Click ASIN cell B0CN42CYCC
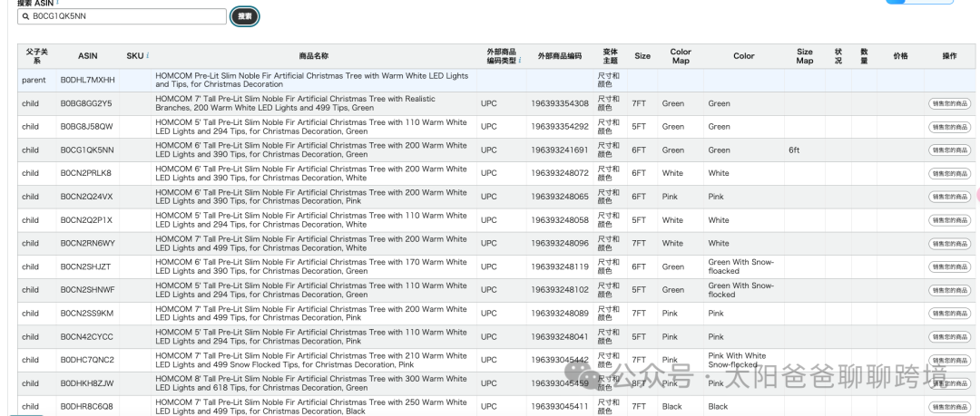This screenshot has height=416, width=980. 87,336
